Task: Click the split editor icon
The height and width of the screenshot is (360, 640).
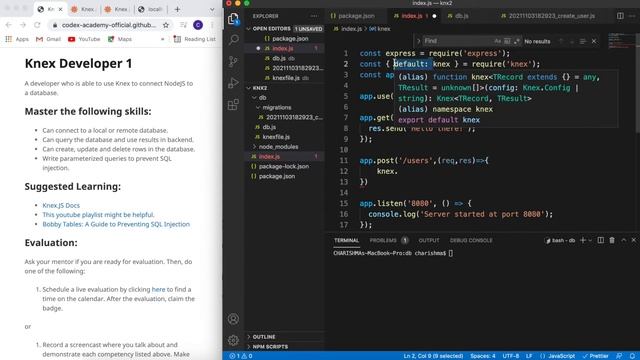Action: click(x=620, y=16)
